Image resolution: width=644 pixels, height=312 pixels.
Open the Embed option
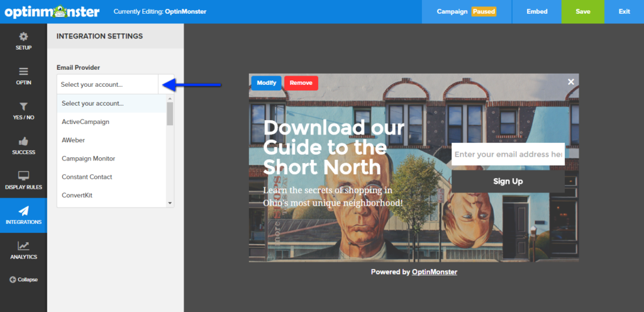[x=537, y=11]
